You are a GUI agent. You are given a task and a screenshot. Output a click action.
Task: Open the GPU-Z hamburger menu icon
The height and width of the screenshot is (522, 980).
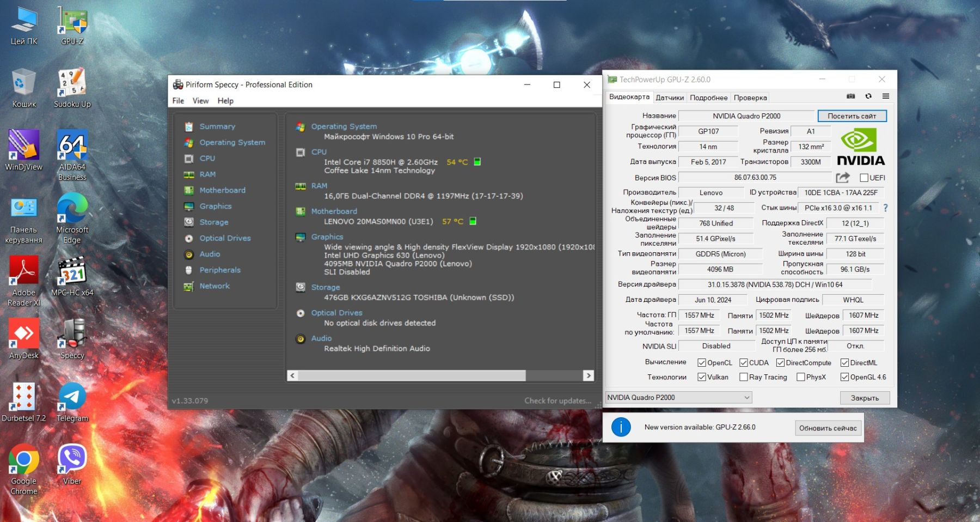(x=886, y=96)
